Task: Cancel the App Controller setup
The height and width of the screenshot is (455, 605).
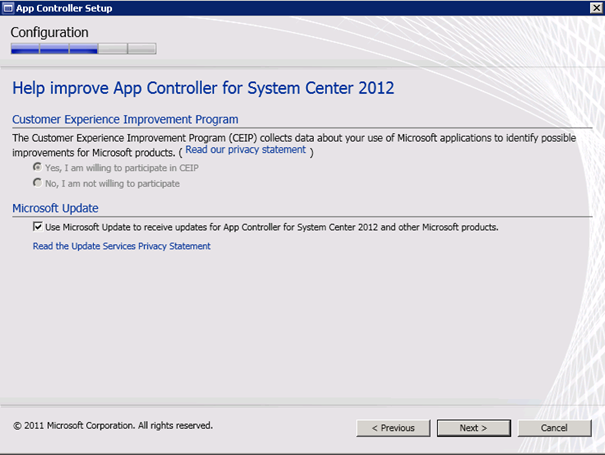Action: click(x=554, y=428)
